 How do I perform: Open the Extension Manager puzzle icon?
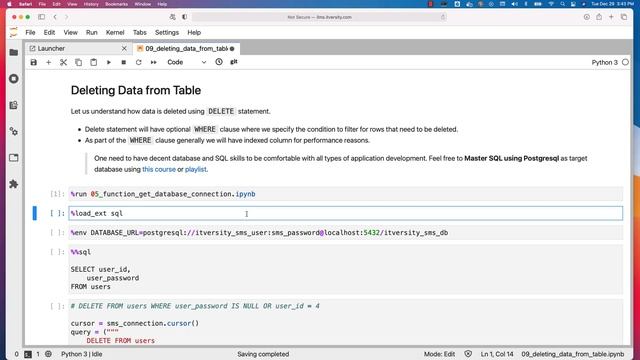tap(13, 184)
